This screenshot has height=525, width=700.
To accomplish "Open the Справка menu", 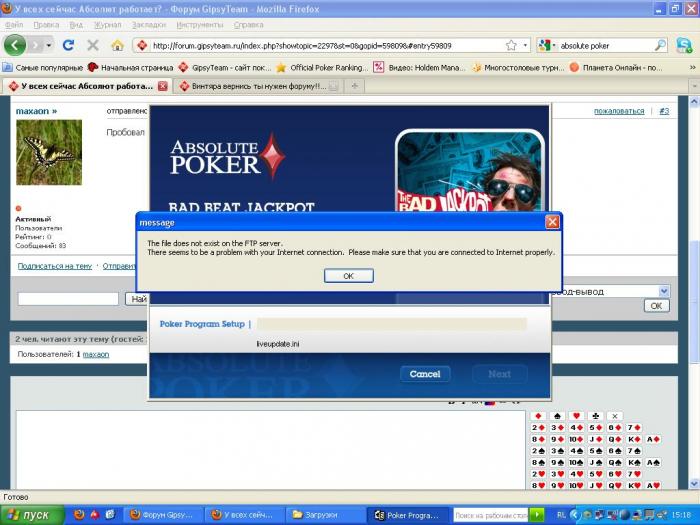I will (248, 25).
